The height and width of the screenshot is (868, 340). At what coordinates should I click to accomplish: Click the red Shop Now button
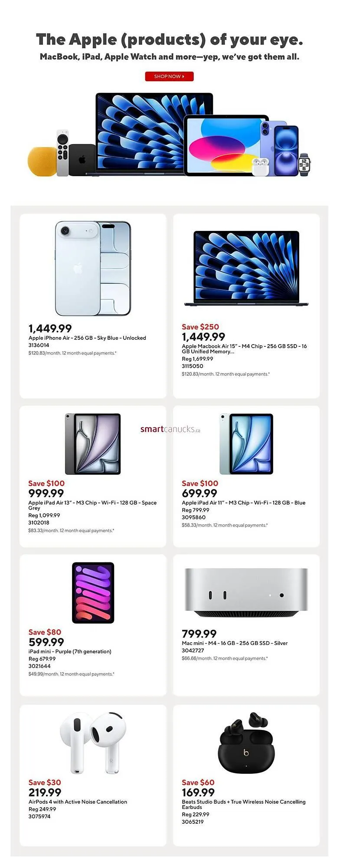(x=169, y=76)
